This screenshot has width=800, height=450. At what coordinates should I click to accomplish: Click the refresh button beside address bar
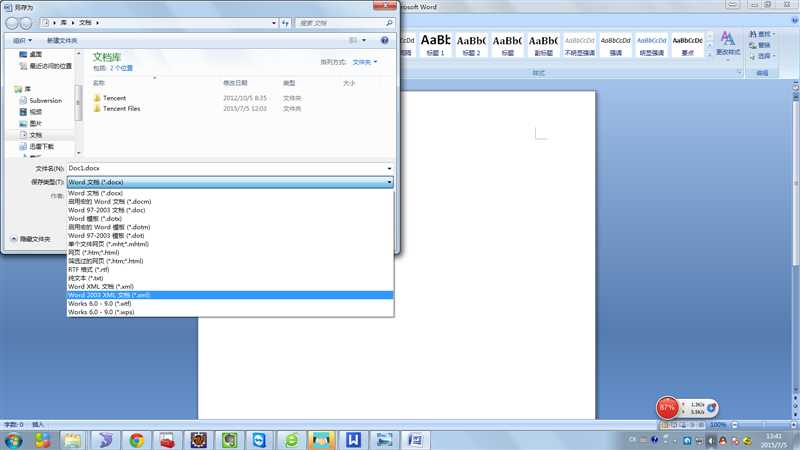285,23
